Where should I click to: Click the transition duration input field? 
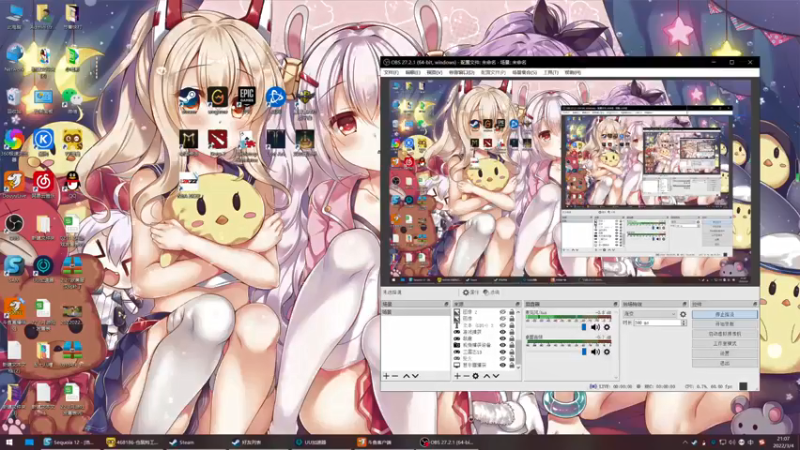tap(657, 322)
